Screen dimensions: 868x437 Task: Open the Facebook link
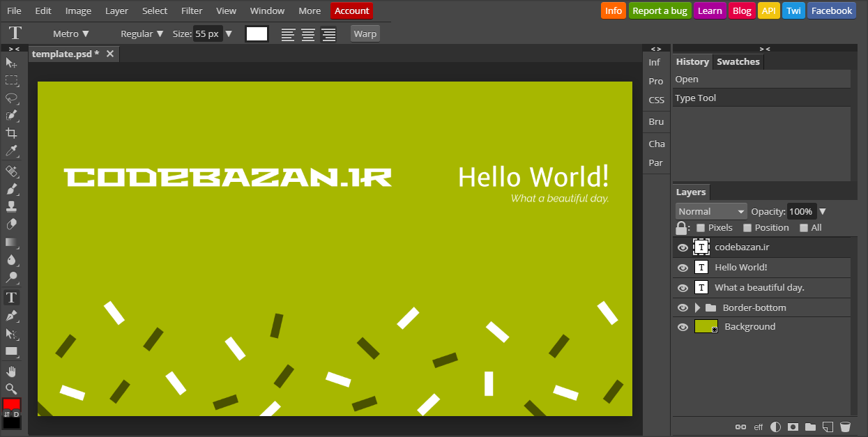click(x=832, y=10)
